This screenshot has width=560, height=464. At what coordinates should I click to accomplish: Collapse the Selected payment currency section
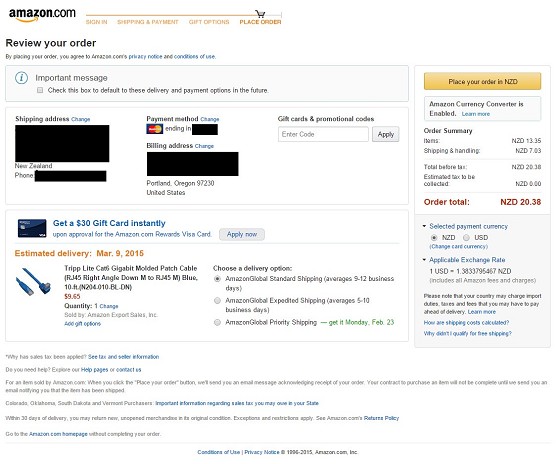click(424, 226)
